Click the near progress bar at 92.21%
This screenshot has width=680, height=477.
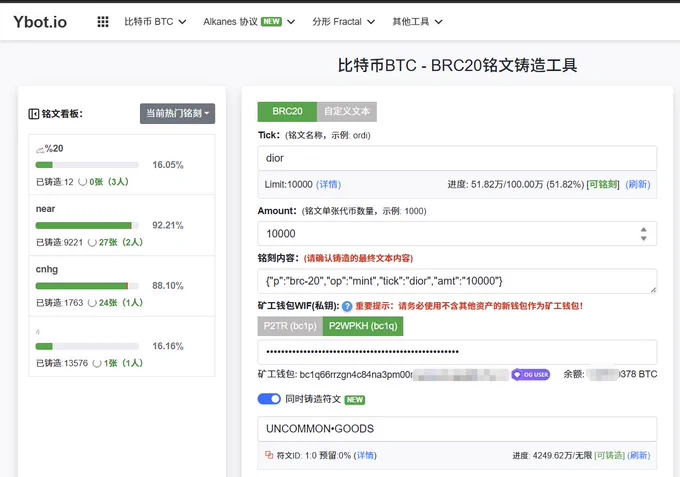pyautogui.click(x=87, y=225)
